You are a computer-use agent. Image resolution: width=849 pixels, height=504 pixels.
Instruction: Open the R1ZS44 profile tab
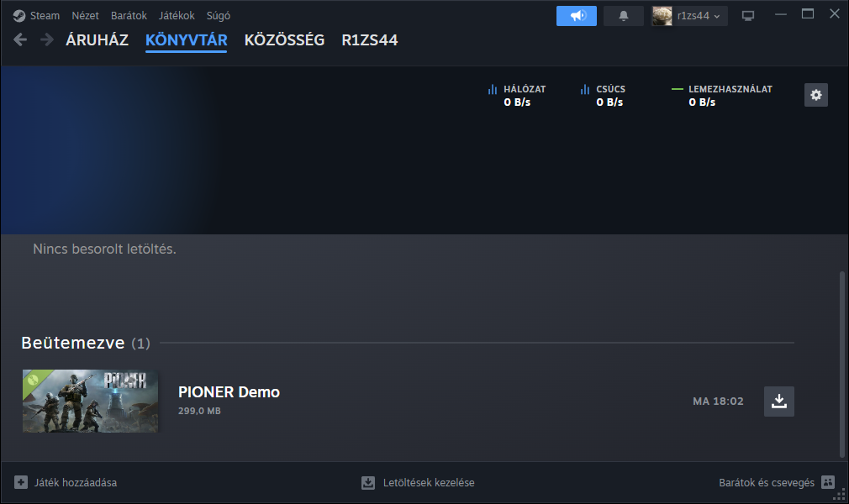[370, 40]
